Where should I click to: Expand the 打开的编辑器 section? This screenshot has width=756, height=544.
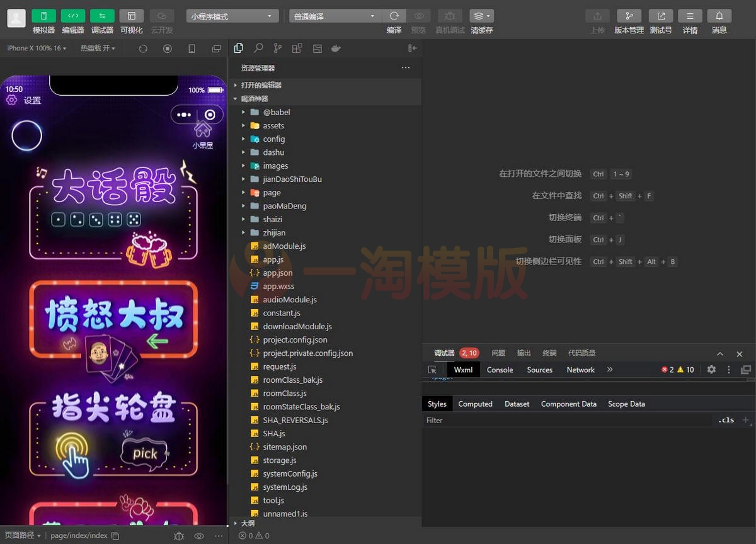(x=325, y=85)
